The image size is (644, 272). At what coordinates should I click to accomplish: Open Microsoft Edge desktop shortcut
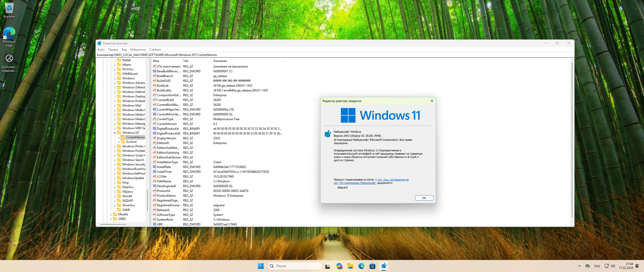(x=9, y=34)
